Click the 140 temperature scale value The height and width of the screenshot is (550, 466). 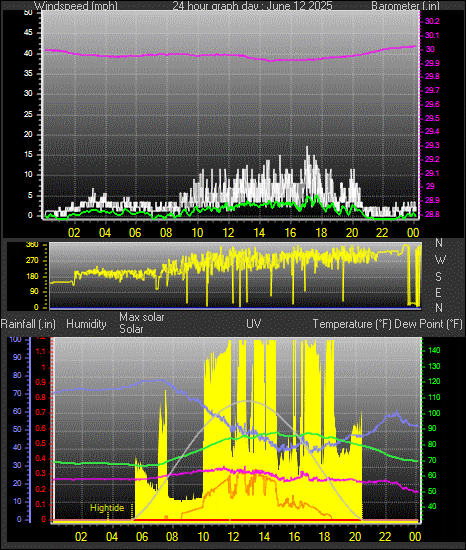(x=434, y=350)
